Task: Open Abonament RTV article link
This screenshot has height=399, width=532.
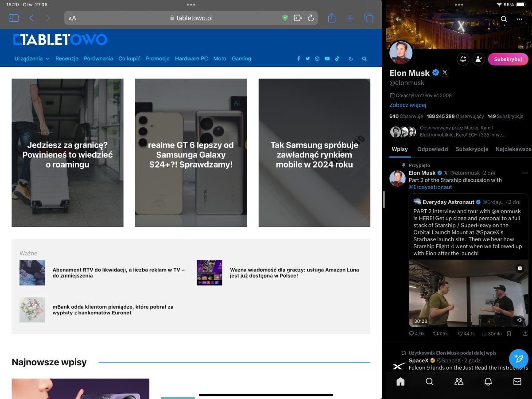Action: [119, 273]
